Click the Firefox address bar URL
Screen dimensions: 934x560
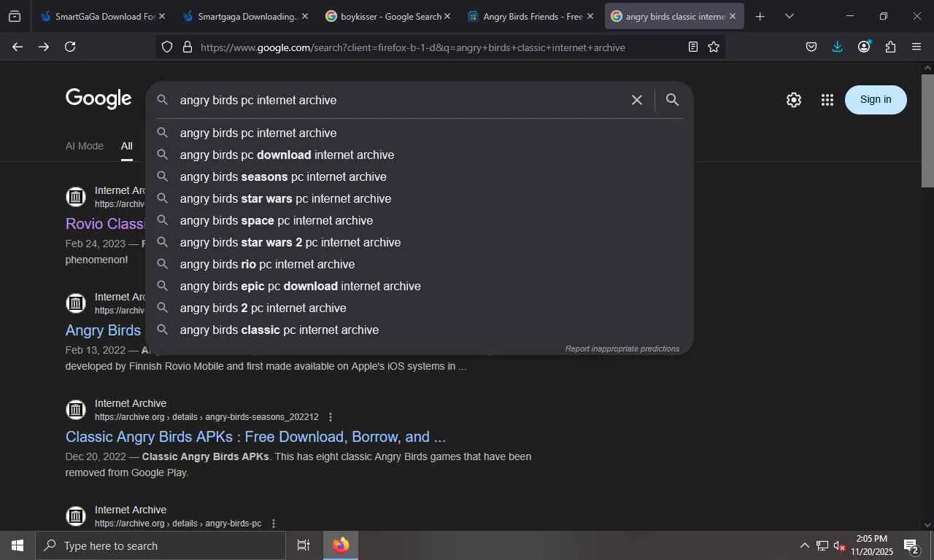(x=413, y=47)
